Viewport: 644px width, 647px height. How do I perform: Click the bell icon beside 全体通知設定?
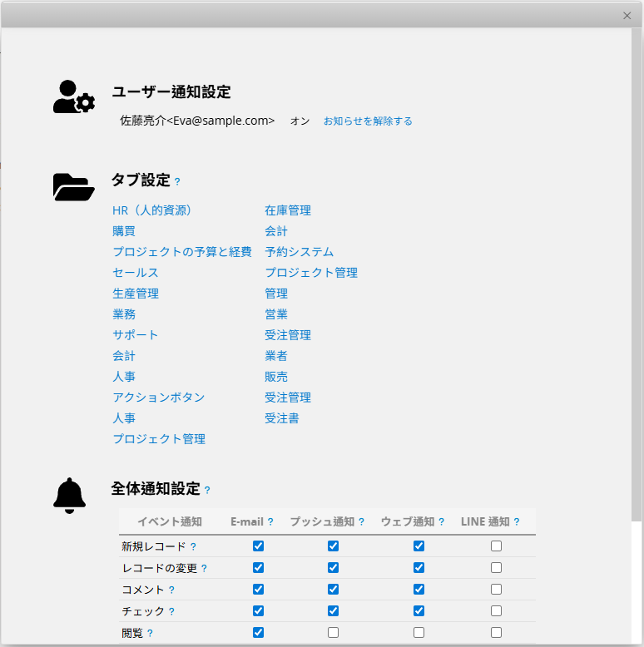pyautogui.click(x=69, y=496)
